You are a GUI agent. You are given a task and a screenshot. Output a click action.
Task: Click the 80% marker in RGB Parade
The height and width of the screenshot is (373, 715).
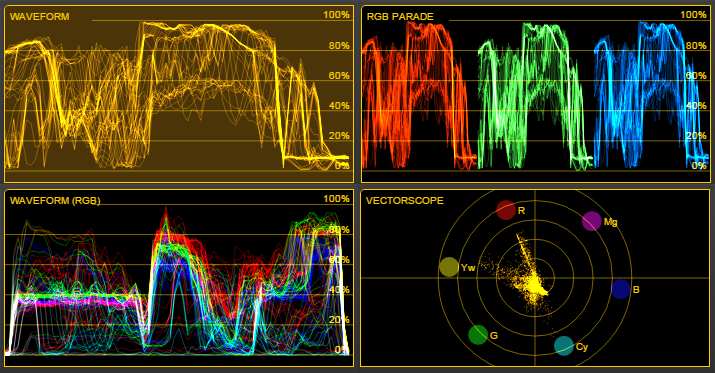696,46
